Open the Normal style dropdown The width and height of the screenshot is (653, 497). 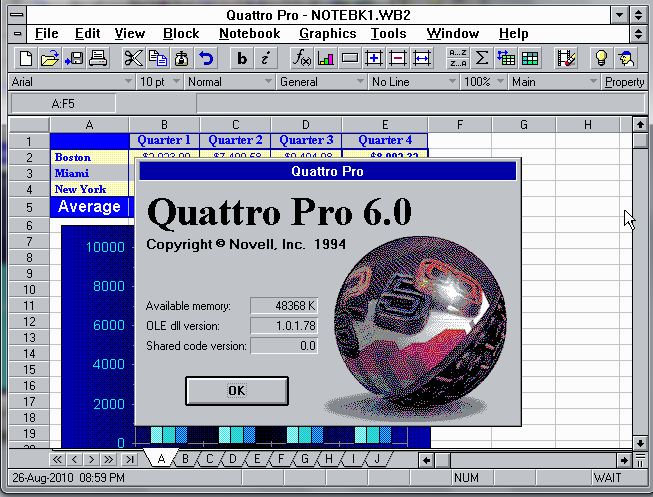tap(268, 82)
